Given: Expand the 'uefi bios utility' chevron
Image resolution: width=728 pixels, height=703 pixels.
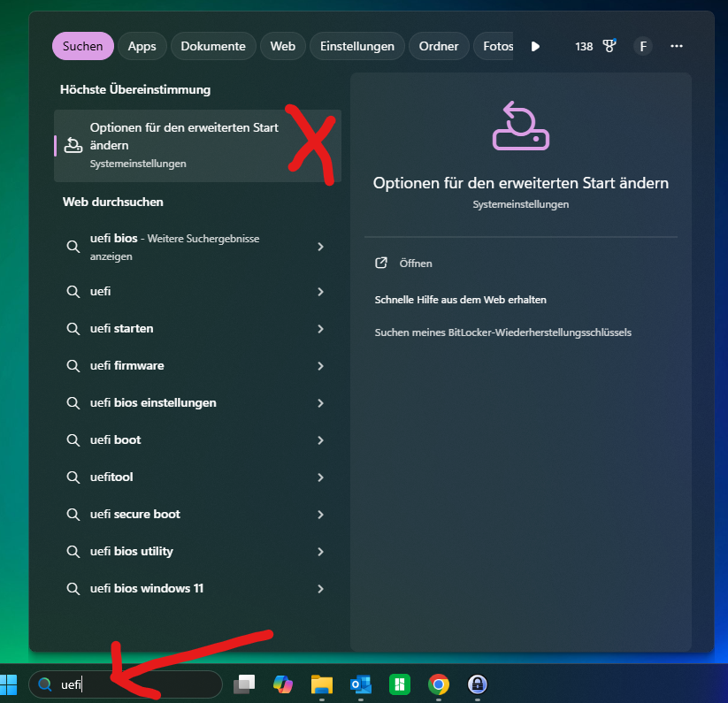Looking at the screenshot, I should coord(320,551).
